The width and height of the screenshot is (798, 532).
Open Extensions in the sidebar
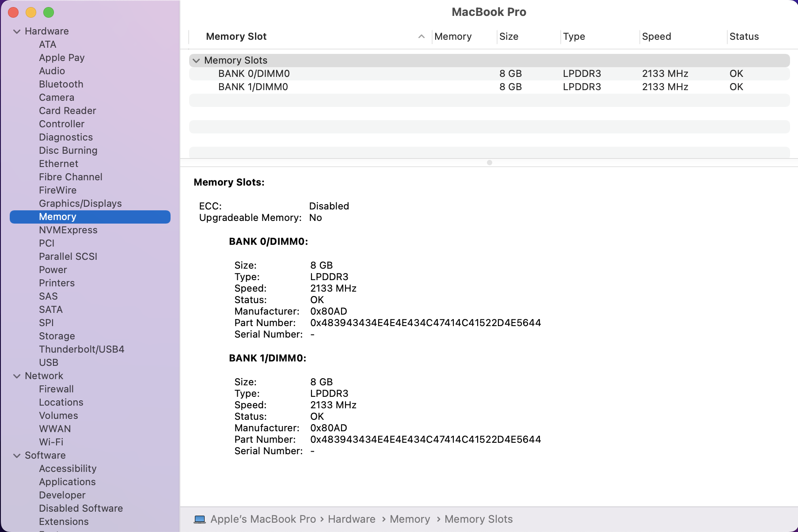(64, 522)
